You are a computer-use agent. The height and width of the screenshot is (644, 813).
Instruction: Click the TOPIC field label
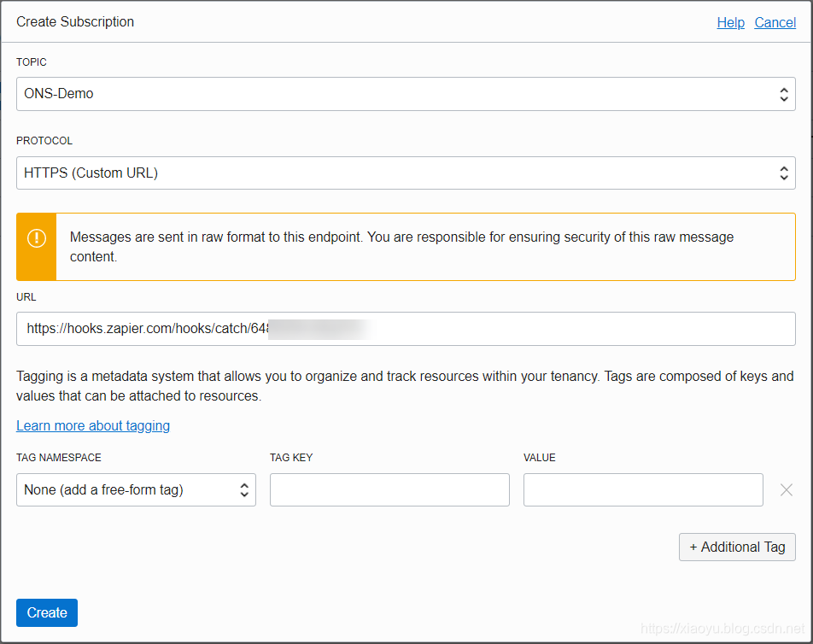coord(32,62)
